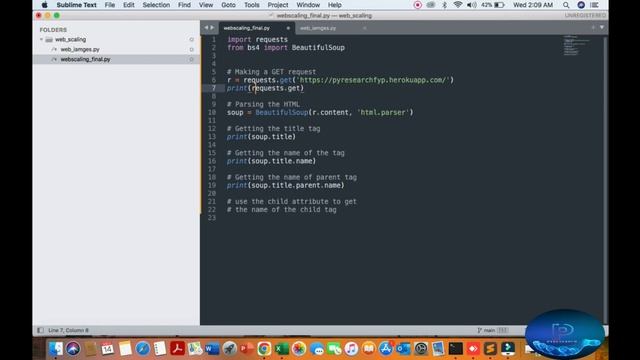Open Spotlight search magnifier icon
The width and height of the screenshot is (640, 360).
coord(566,5)
